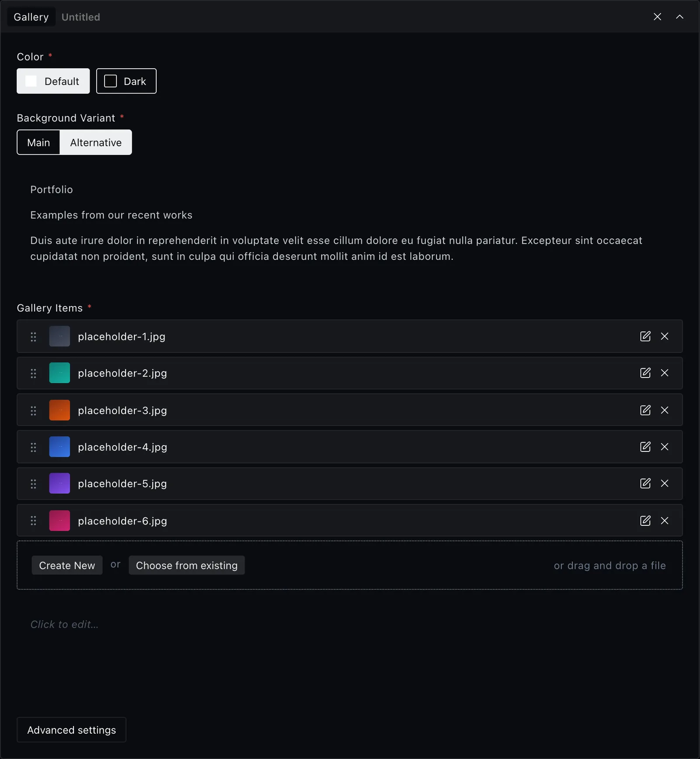Viewport: 700px width, 759px height.
Task: Click the Gallery Items field label
Action: coord(49,308)
